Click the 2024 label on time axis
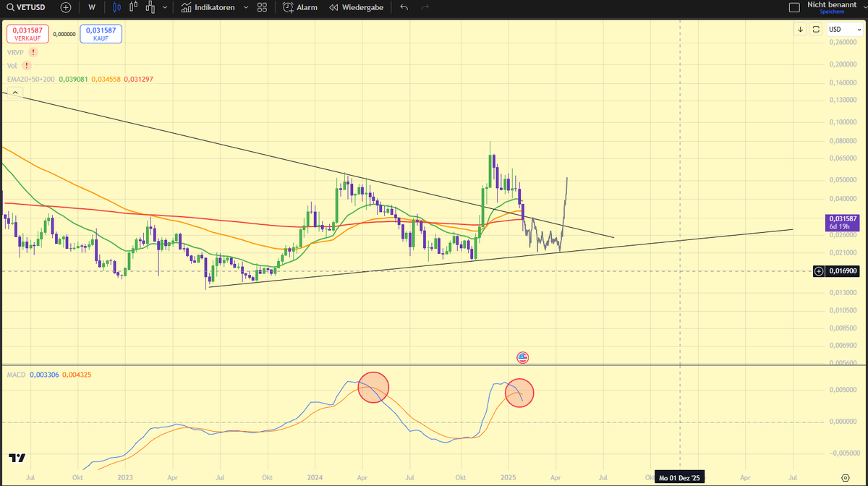 315,478
